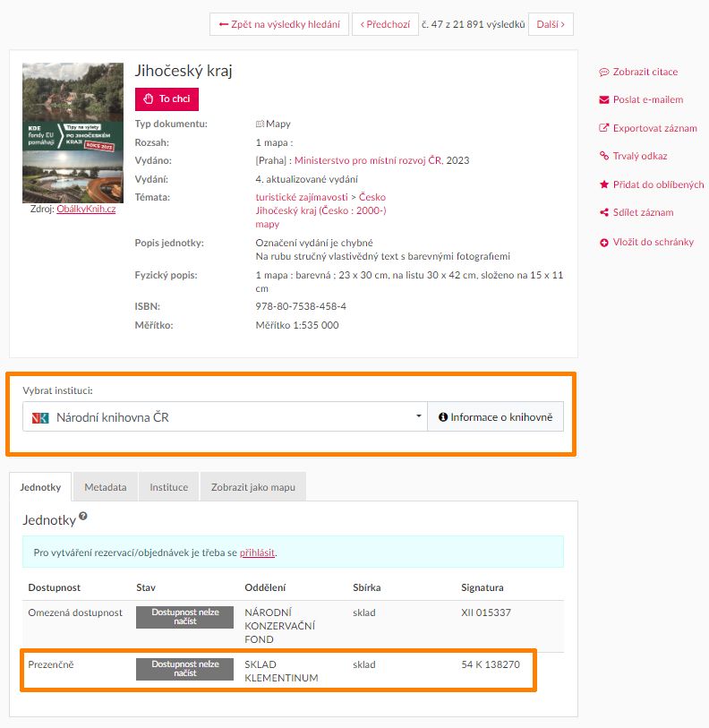Image resolution: width=709 pixels, height=728 pixels.
Task: Click the map icon next to Mapy
Action: (x=260, y=124)
